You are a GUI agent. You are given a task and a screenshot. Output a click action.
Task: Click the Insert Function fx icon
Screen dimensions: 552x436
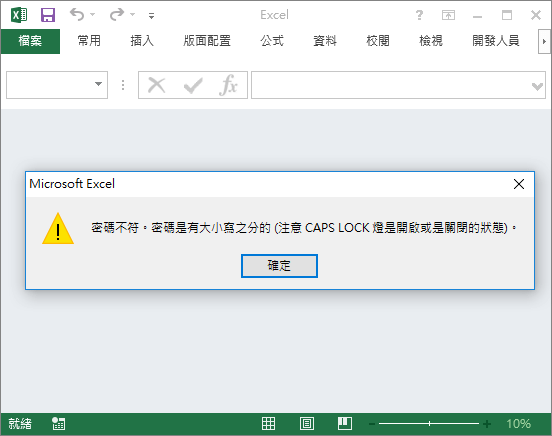(x=228, y=85)
